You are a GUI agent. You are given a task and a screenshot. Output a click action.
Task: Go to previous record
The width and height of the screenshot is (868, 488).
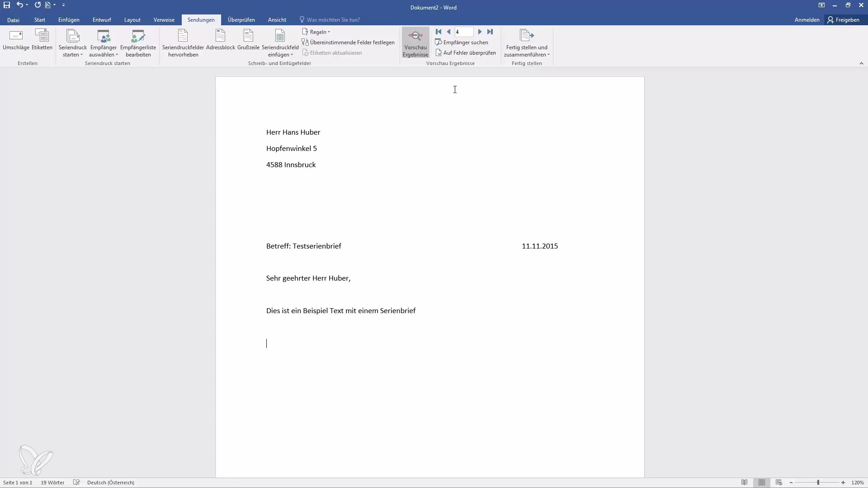pyautogui.click(x=448, y=32)
